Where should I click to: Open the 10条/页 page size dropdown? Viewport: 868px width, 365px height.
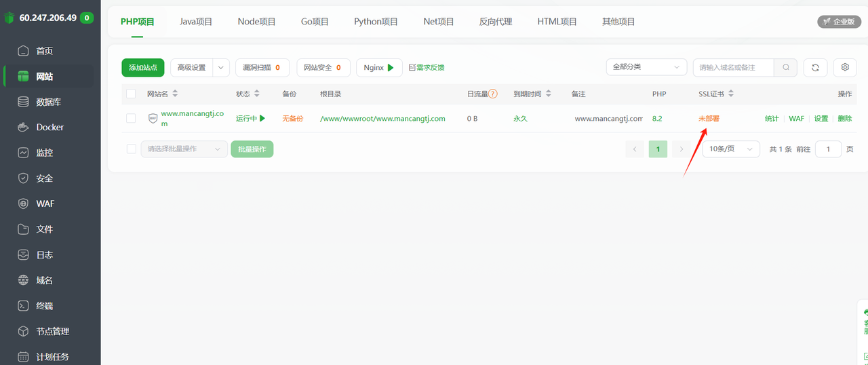pyautogui.click(x=730, y=149)
